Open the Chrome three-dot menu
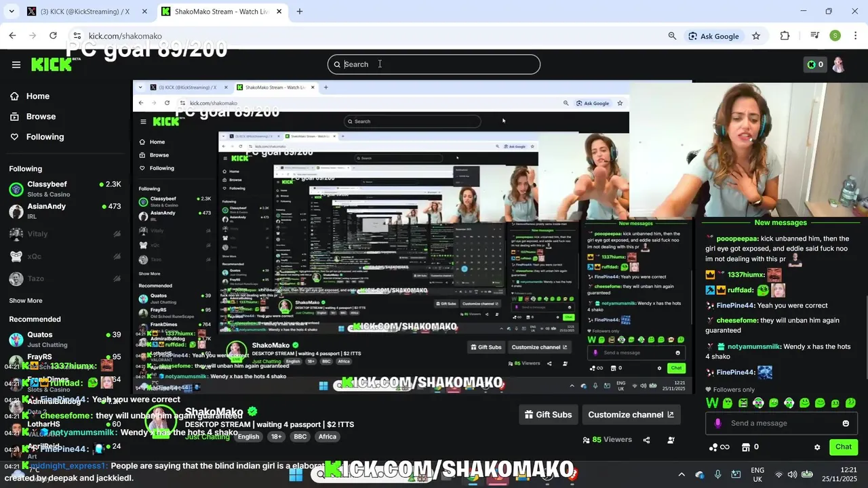868x488 pixels. pyautogui.click(x=854, y=36)
